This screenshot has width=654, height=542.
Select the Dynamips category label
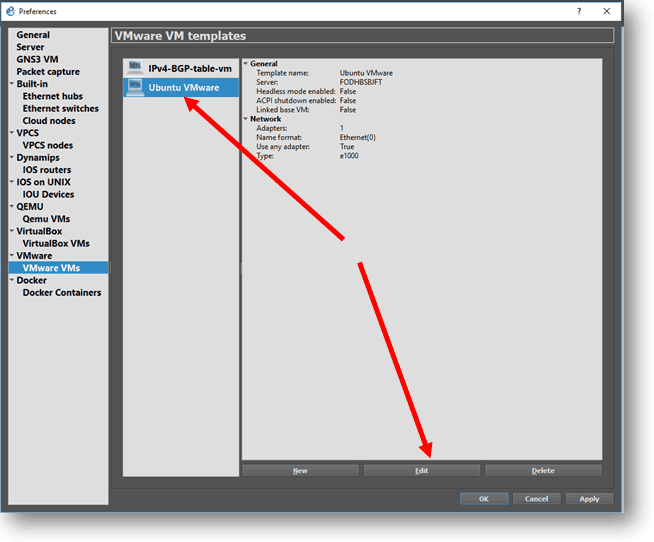[x=38, y=157]
